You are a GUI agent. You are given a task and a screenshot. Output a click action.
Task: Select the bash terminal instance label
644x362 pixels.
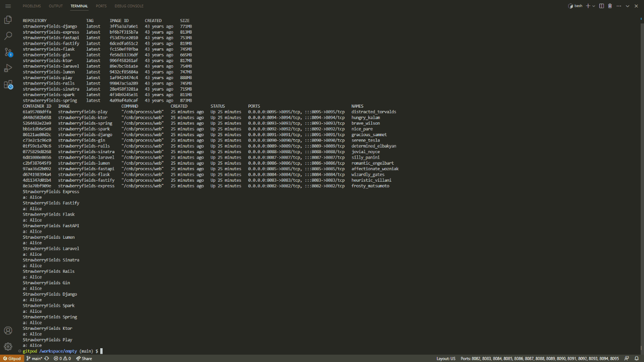tap(575, 6)
